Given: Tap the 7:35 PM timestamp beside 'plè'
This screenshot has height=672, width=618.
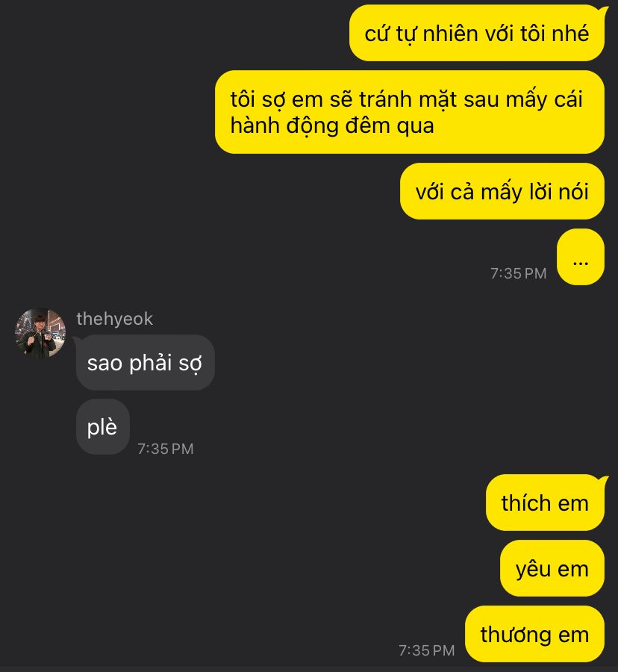Looking at the screenshot, I should (x=165, y=449).
